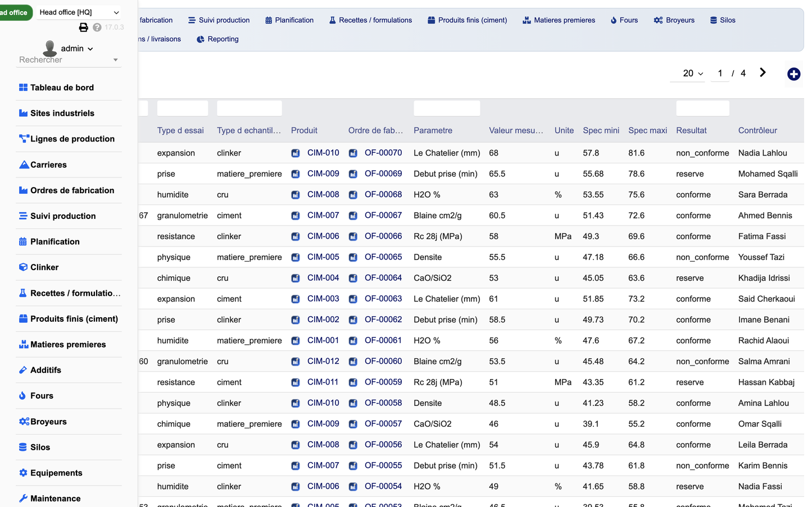Open the Rechercher search dropdown
Image resolution: width=812 pixels, height=507 pixels.
point(68,60)
